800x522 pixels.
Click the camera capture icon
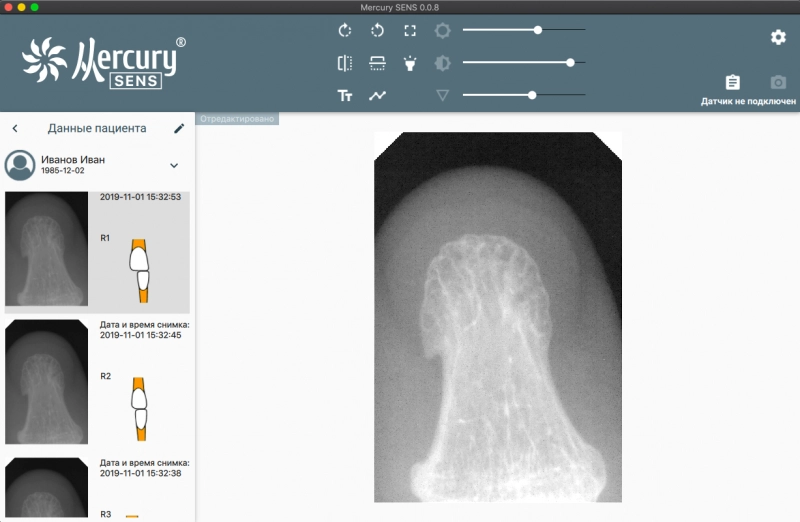(778, 83)
